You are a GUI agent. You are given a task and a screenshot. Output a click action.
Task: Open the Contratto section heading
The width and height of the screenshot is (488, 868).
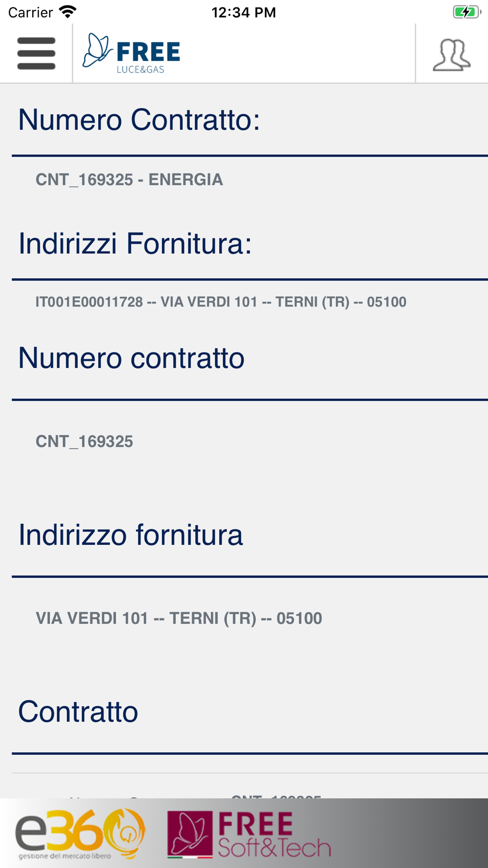(78, 711)
